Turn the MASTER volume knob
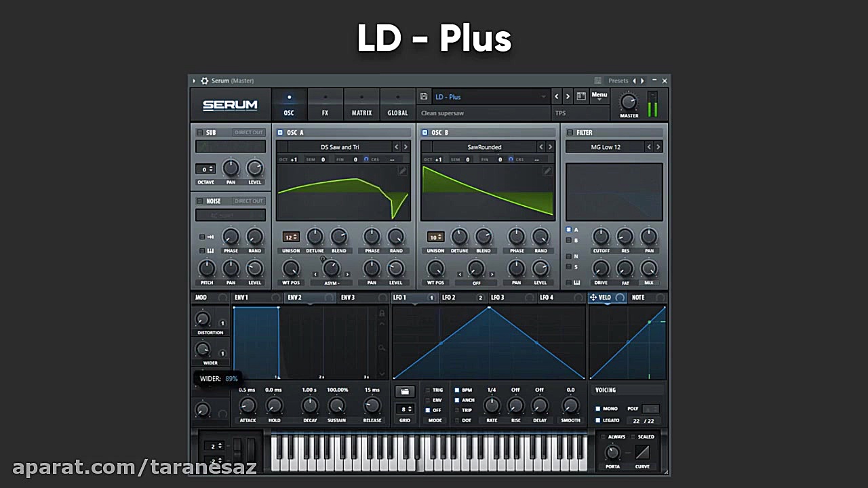This screenshot has height=488, width=868. (629, 103)
